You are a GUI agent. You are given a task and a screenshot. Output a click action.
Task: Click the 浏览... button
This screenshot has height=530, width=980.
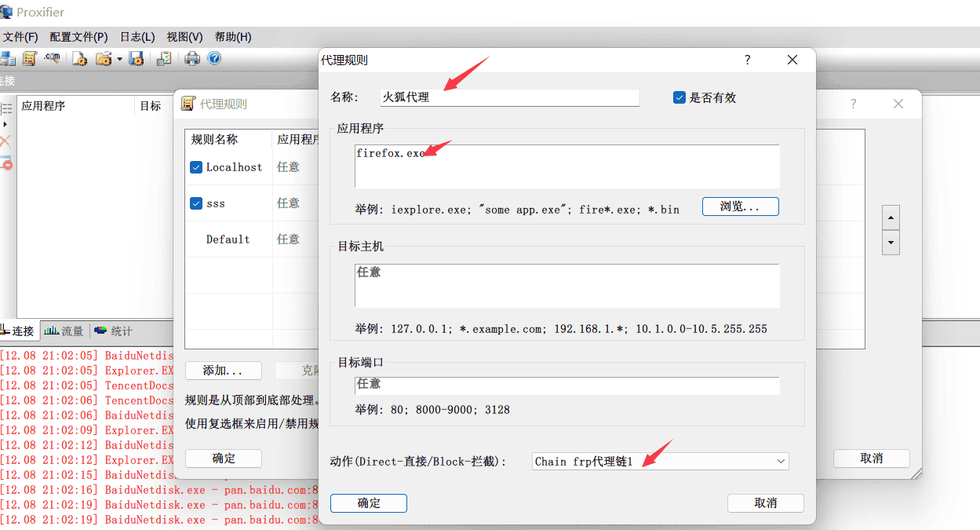(x=740, y=207)
